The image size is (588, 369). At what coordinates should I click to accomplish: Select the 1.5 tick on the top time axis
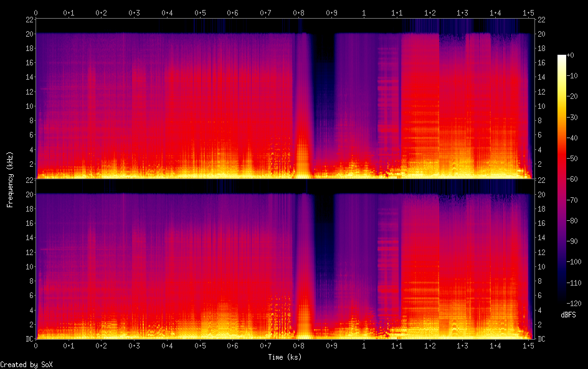[528, 12]
